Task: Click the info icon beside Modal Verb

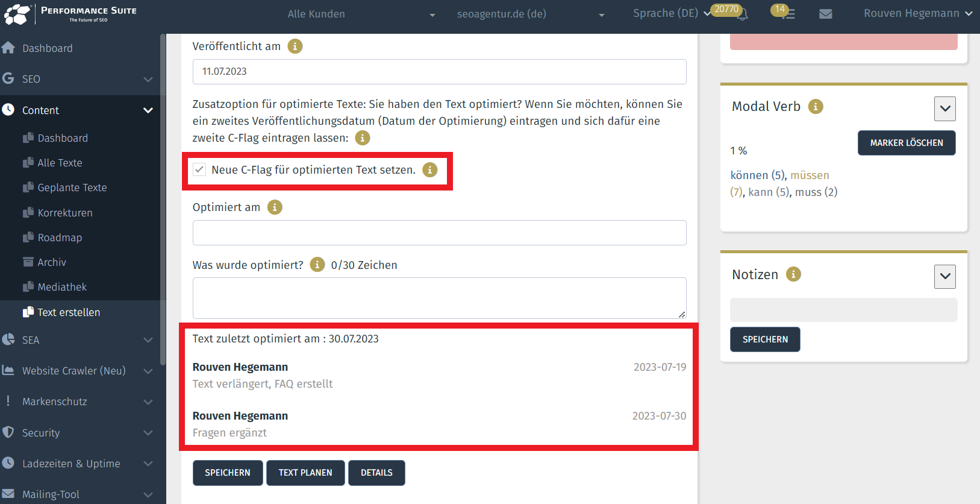Action: pos(816,107)
